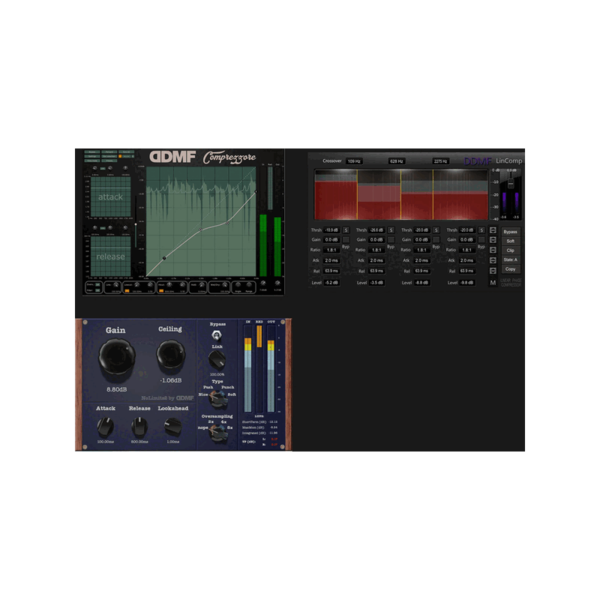Tick the second band's Byp checkbox in LinComp
Viewport: 600px width, 600px height.
pos(391,240)
